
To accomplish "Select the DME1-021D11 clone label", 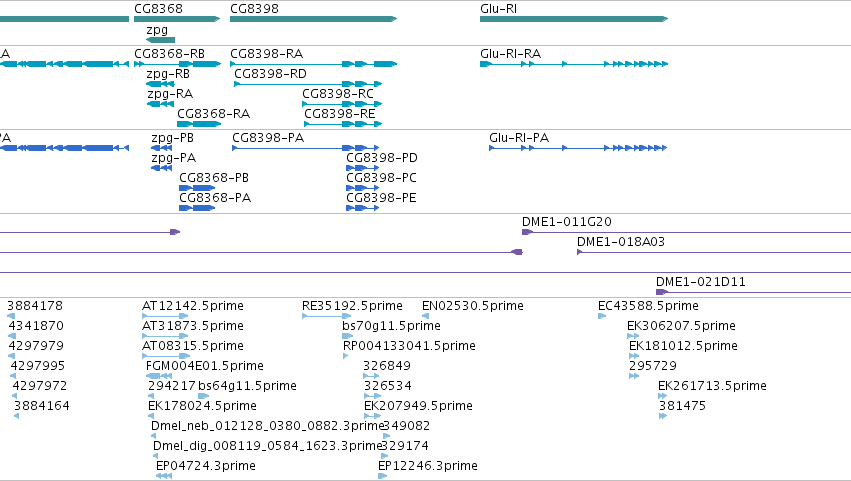I will click(701, 282).
